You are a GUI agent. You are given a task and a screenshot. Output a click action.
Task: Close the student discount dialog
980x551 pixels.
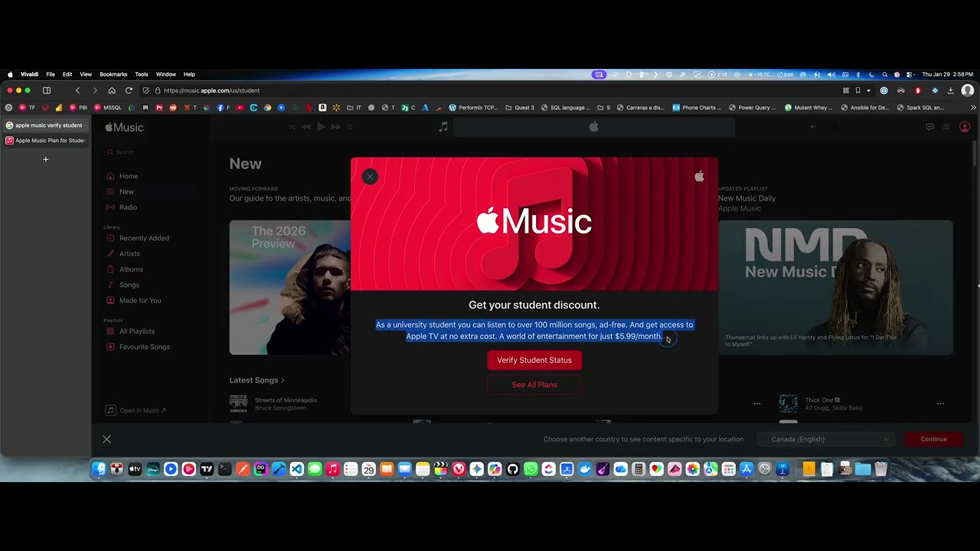pyautogui.click(x=370, y=177)
